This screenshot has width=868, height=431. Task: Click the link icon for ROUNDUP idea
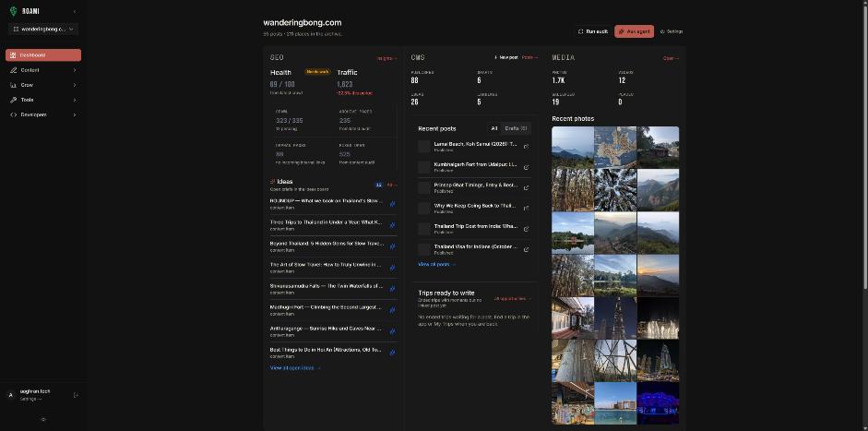[x=392, y=204]
